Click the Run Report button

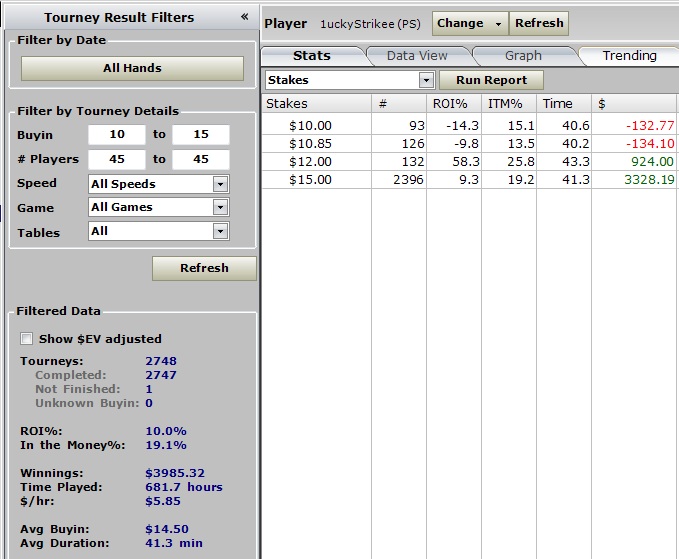491,80
